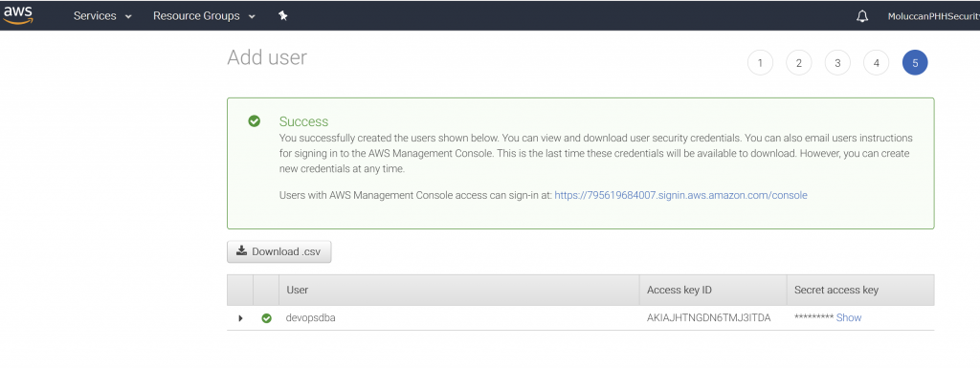
Task: Open the Services dropdown menu
Action: point(102,16)
